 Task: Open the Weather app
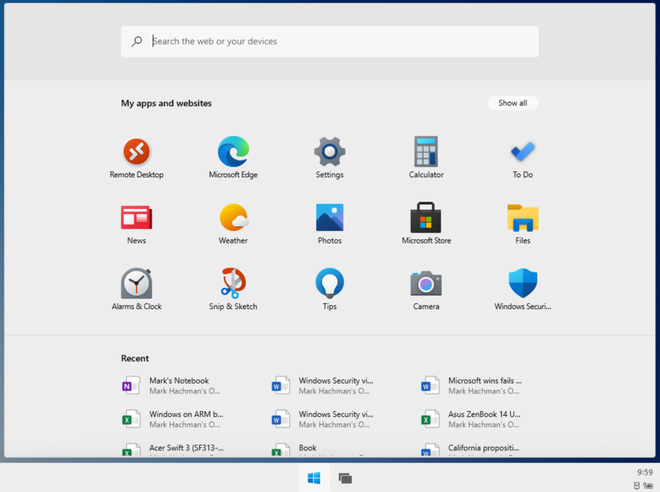(x=233, y=219)
